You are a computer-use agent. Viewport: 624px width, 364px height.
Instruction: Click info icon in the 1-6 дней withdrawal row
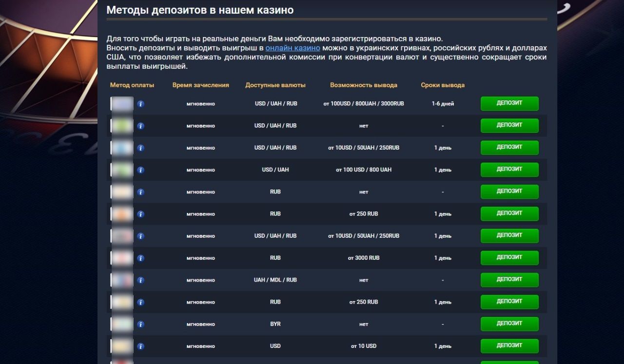[140, 104]
